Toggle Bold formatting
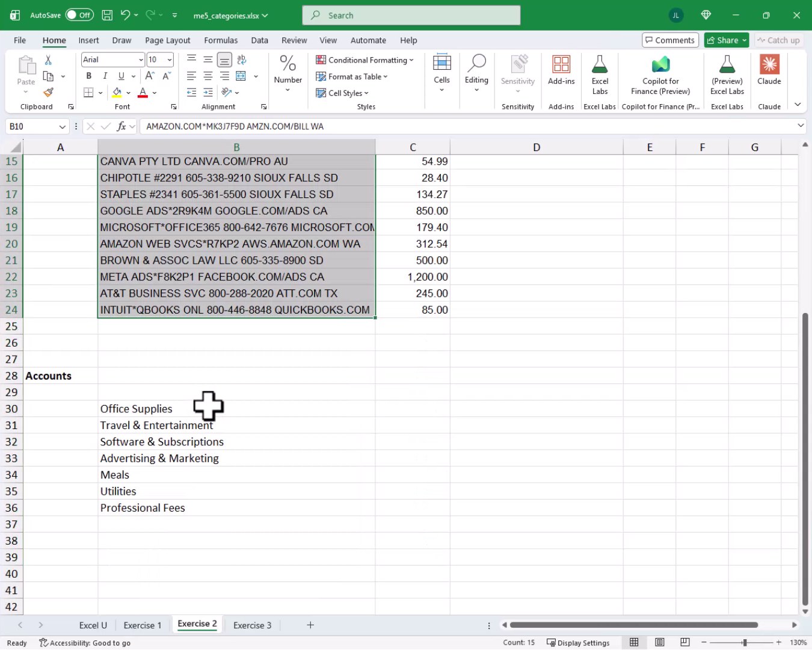The image size is (812, 650). [x=89, y=76]
